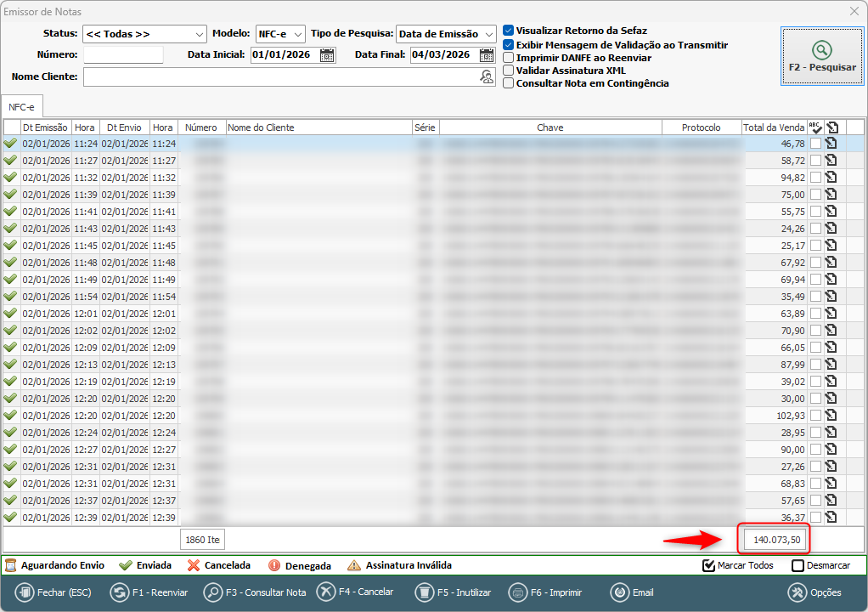Disable Visualizar Retorno da Sefaz checkbox

(509, 31)
